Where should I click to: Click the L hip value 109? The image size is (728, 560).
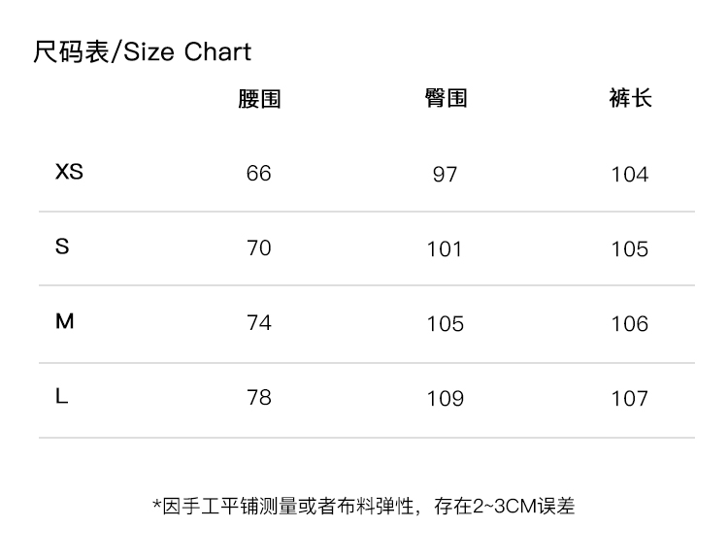coord(445,399)
